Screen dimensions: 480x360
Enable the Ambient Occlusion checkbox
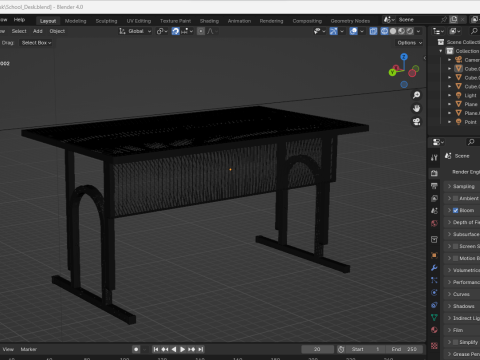click(x=456, y=198)
